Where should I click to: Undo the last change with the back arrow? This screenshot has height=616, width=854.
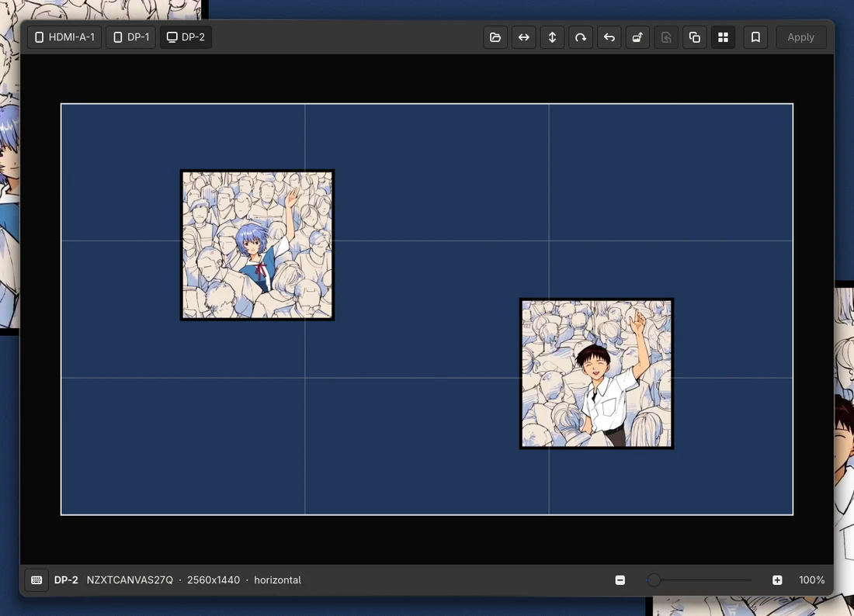point(609,37)
